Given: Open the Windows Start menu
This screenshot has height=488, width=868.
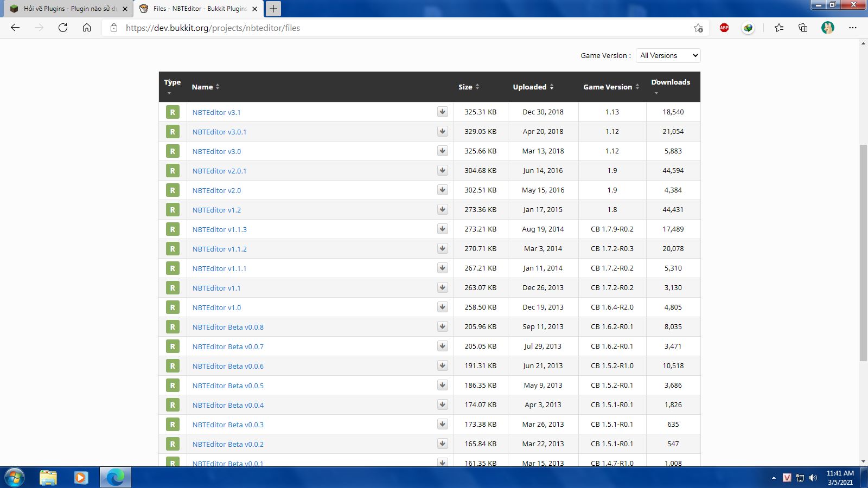Looking at the screenshot, I should pos(15,478).
